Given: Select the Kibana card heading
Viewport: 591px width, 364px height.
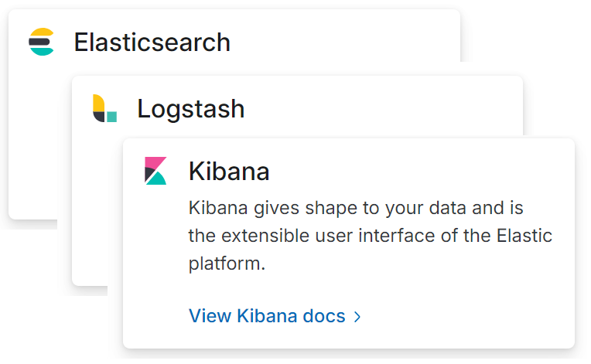Looking at the screenshot, I should (229, 172).
